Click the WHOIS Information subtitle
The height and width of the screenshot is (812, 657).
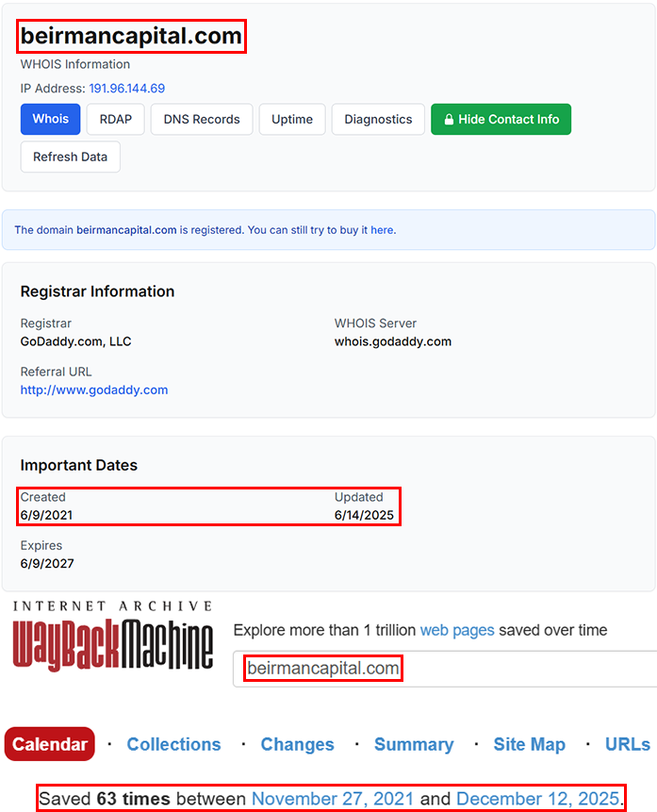tap(75, 64)
